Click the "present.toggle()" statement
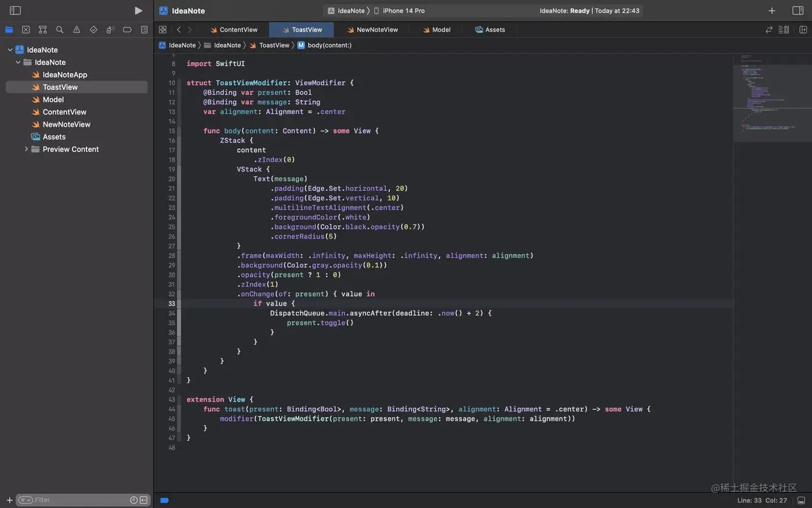 coord(320,323)
